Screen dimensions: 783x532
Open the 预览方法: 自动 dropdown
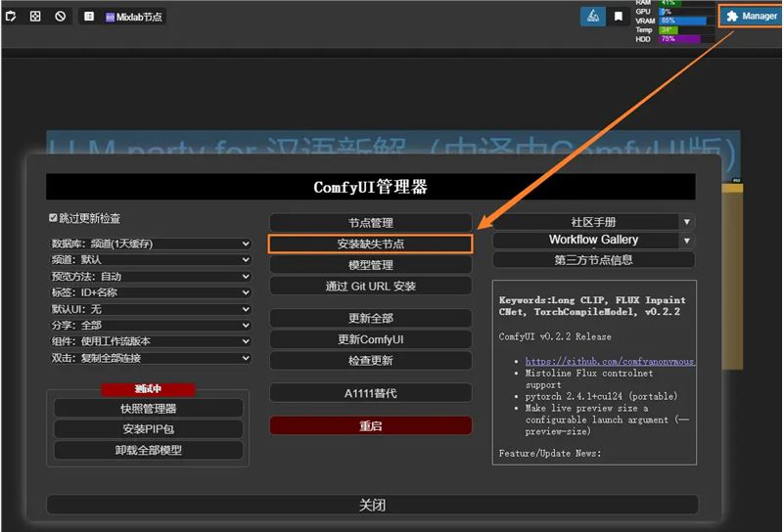click(x=151, y=276)
